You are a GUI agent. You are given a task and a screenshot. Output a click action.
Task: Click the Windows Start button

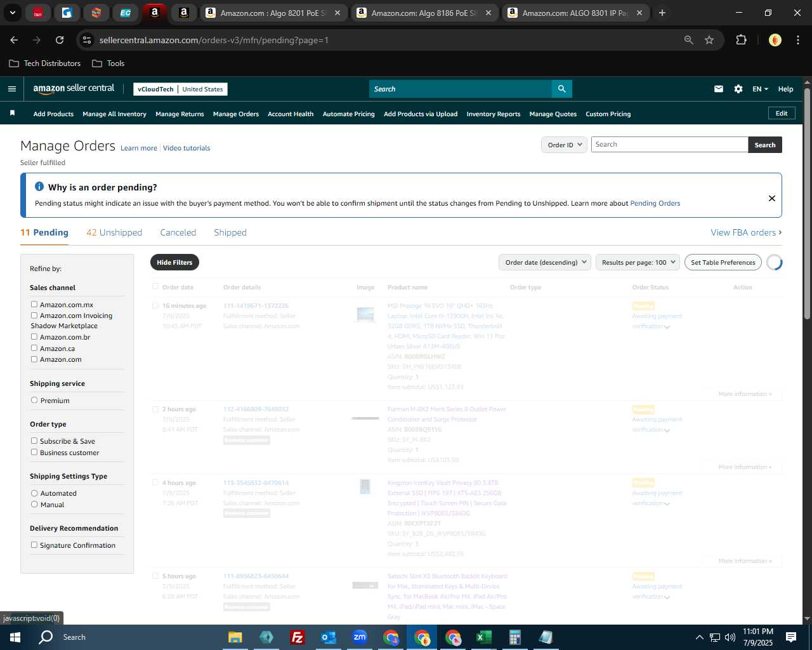15,637
